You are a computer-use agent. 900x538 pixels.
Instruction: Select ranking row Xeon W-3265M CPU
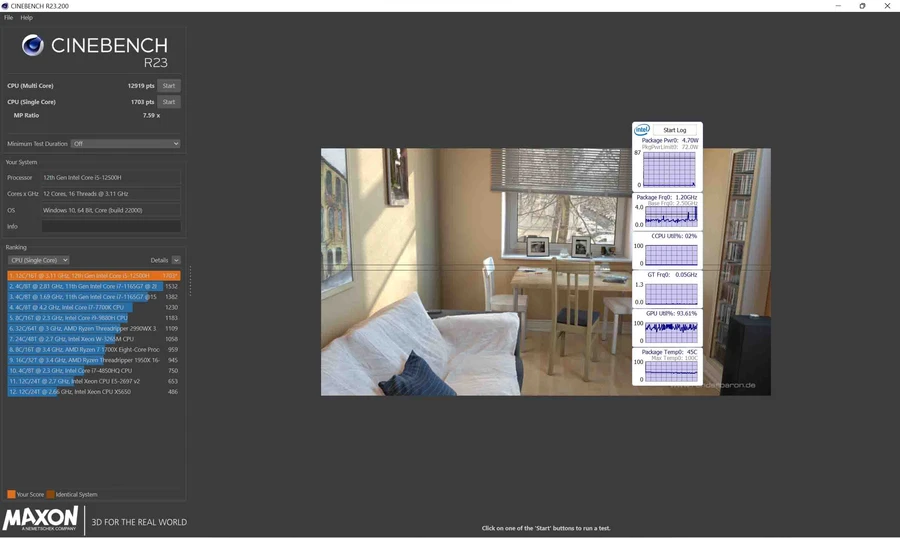[x=94, y=339]
